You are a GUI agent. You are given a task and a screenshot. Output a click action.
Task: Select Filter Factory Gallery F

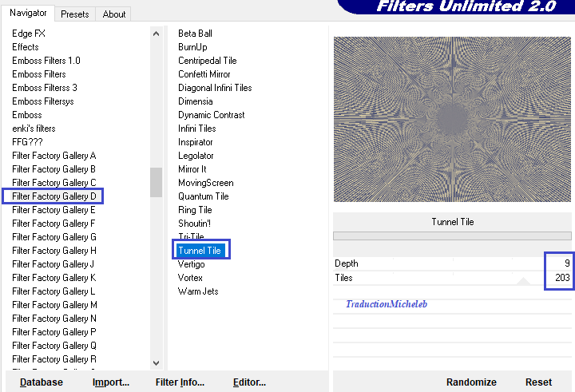(54, 224)
